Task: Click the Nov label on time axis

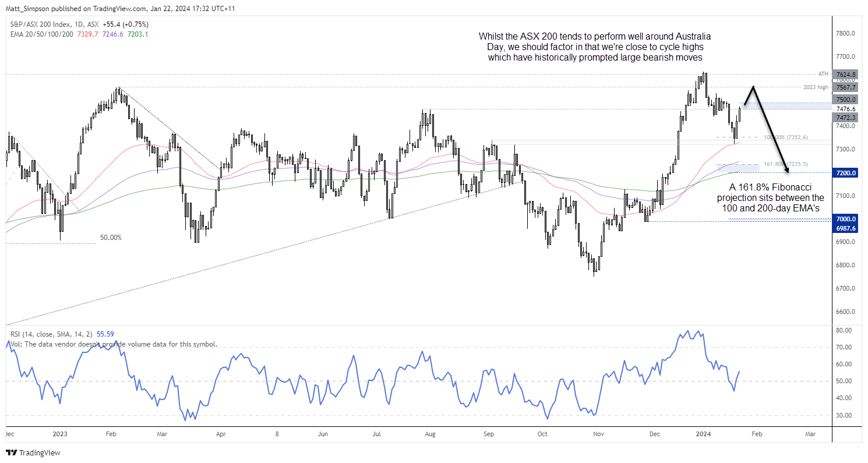Action: pyautogui.click(x=599, y=434)
